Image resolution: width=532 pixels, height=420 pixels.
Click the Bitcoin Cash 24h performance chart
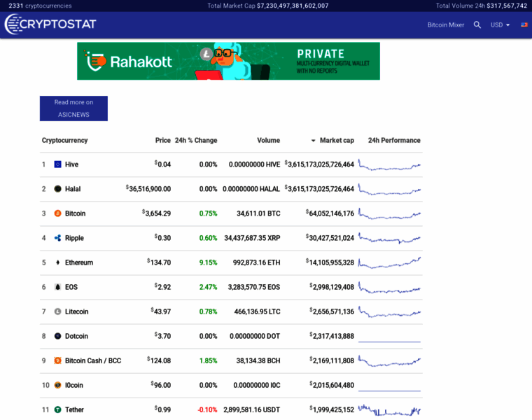389,361
